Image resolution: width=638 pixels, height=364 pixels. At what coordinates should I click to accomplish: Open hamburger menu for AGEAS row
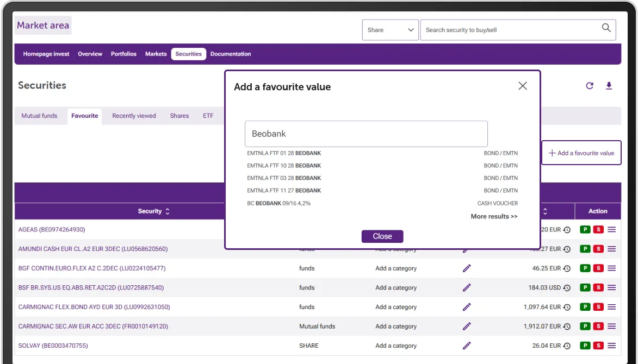click(x=611, y=229)
